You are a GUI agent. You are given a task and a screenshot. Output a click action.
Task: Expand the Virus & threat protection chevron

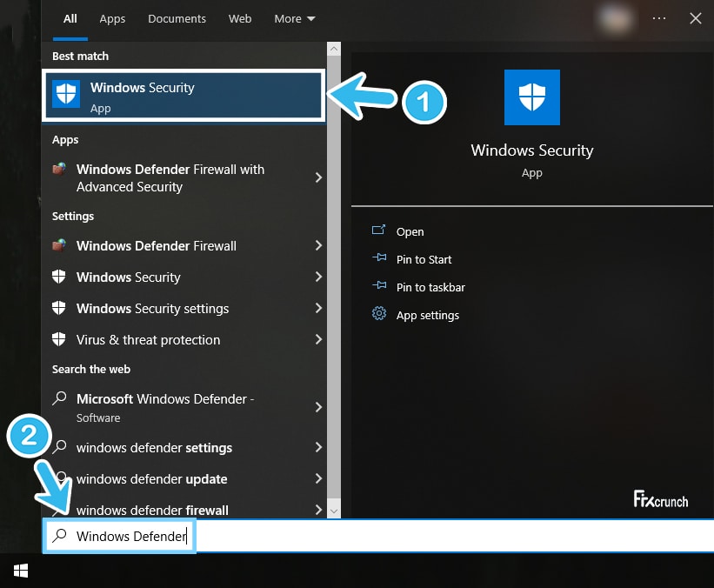point(319,339)
